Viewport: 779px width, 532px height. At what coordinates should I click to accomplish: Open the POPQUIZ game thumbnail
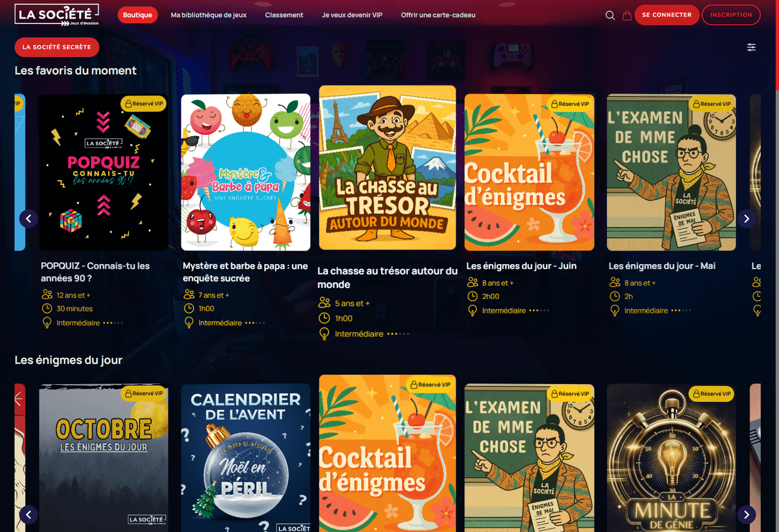pos(104,172)
